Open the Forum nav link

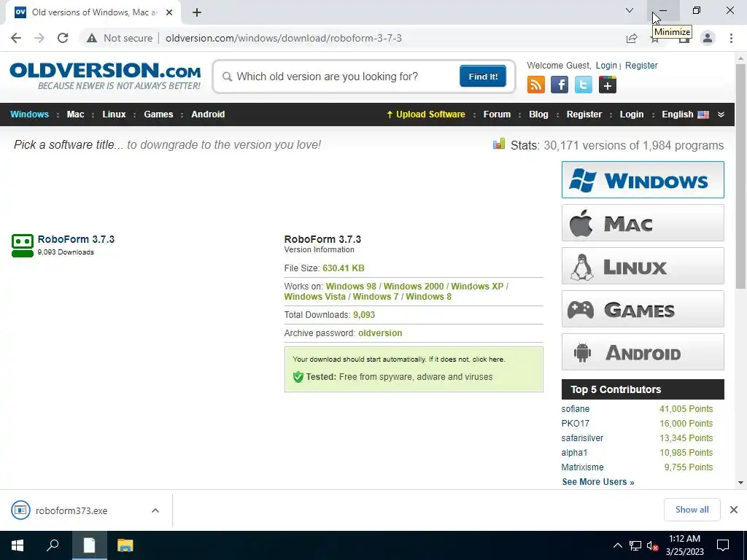[497, 114]
